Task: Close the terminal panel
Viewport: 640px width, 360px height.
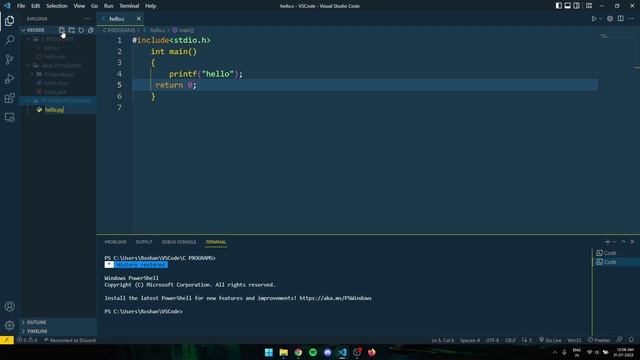Action: (x=632, y=242)
